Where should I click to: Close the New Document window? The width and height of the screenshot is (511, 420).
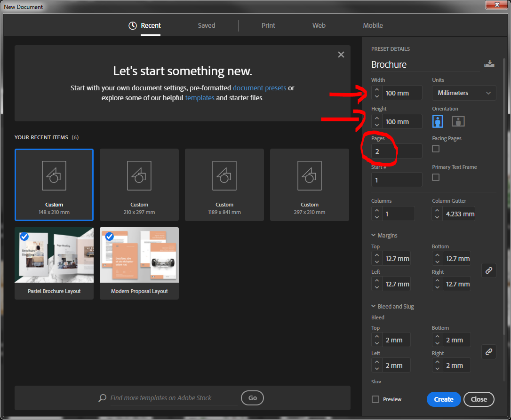click(497, 5)
